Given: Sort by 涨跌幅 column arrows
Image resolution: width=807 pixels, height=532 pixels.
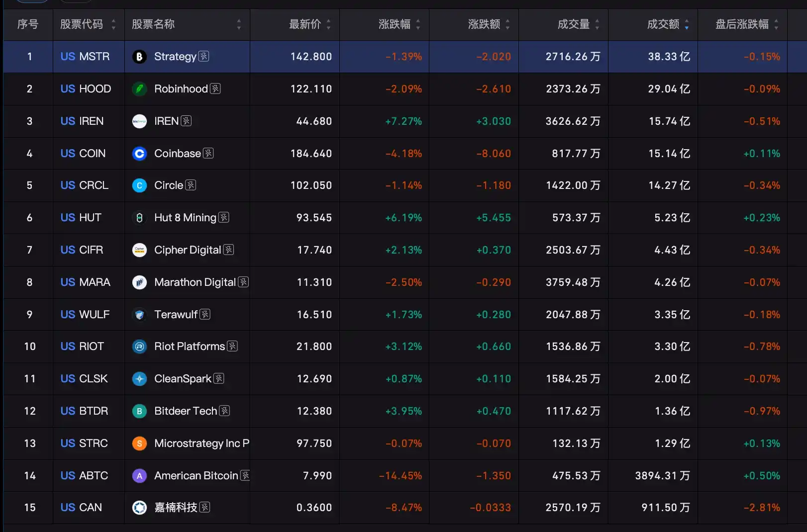Looking at the screenshot, I should coord(418,24).
